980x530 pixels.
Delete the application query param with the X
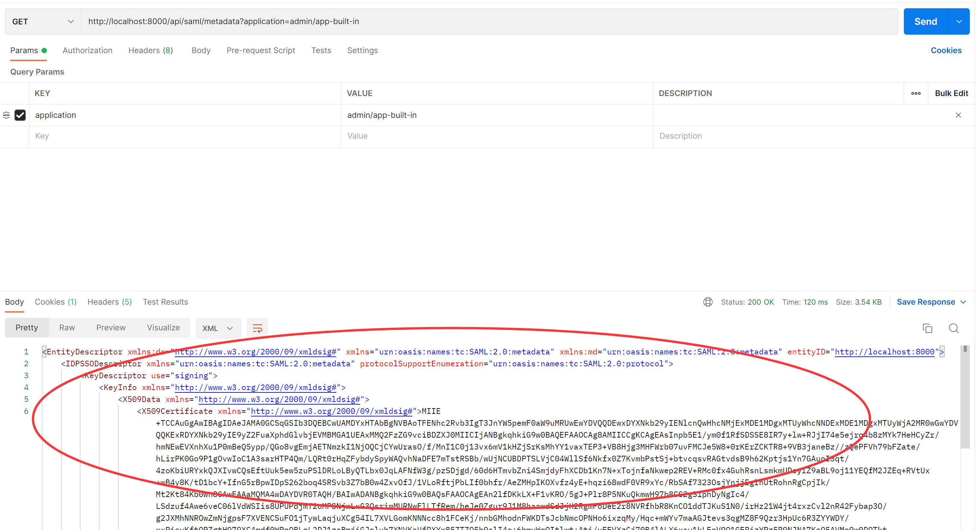coord(959,115)
